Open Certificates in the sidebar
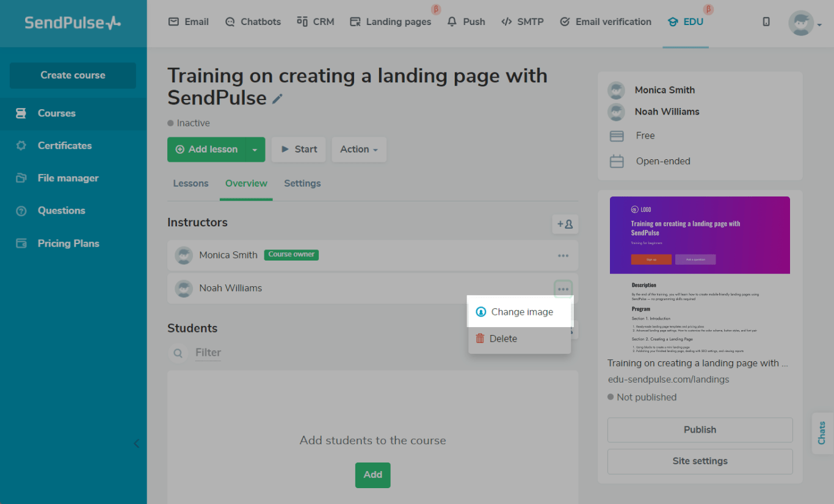 pyautogui.click(x=65, y=146)
